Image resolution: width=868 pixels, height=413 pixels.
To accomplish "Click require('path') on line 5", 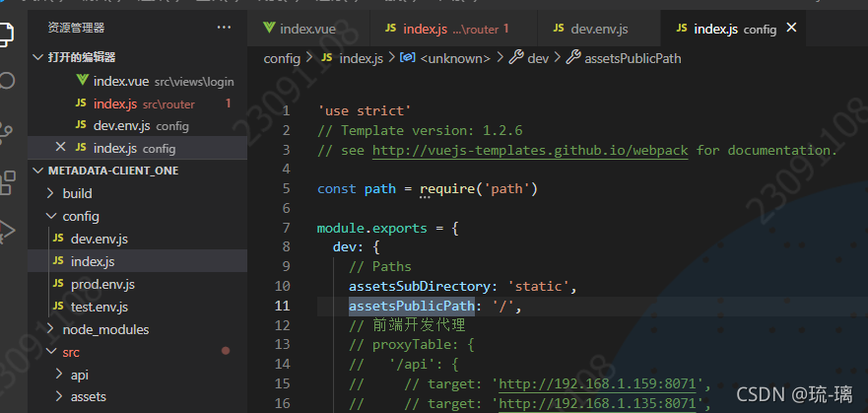I will 479,189.
